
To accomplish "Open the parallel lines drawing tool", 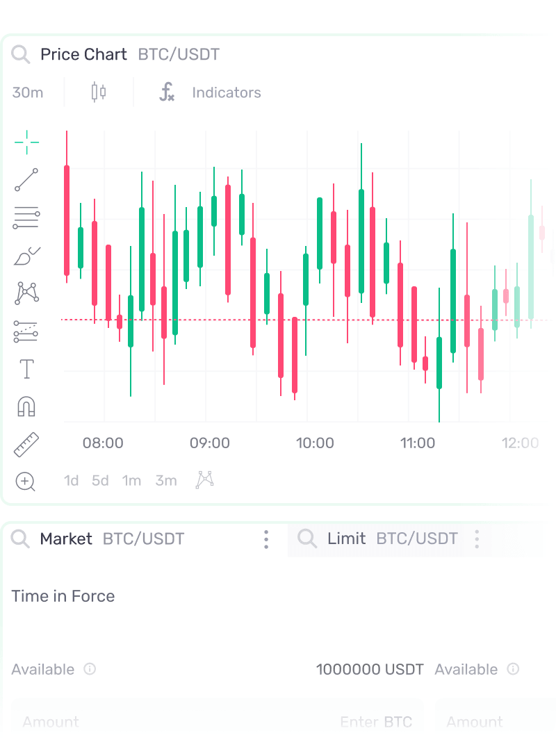I will click(x=26, y=217).
